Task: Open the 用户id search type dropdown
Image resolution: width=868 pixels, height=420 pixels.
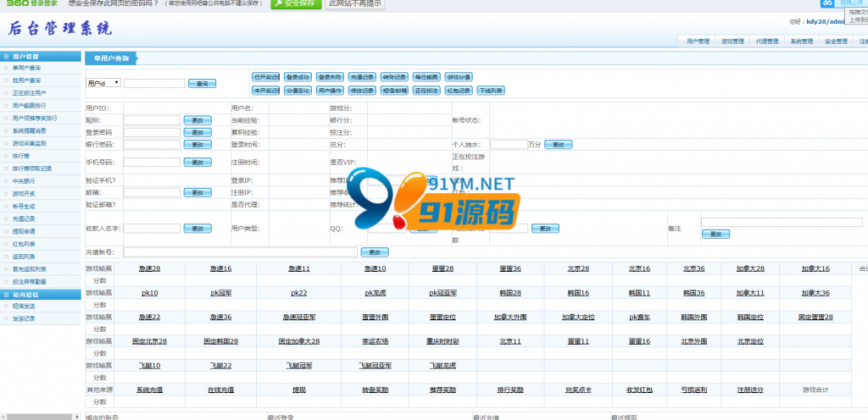Action: pos(103,83)
